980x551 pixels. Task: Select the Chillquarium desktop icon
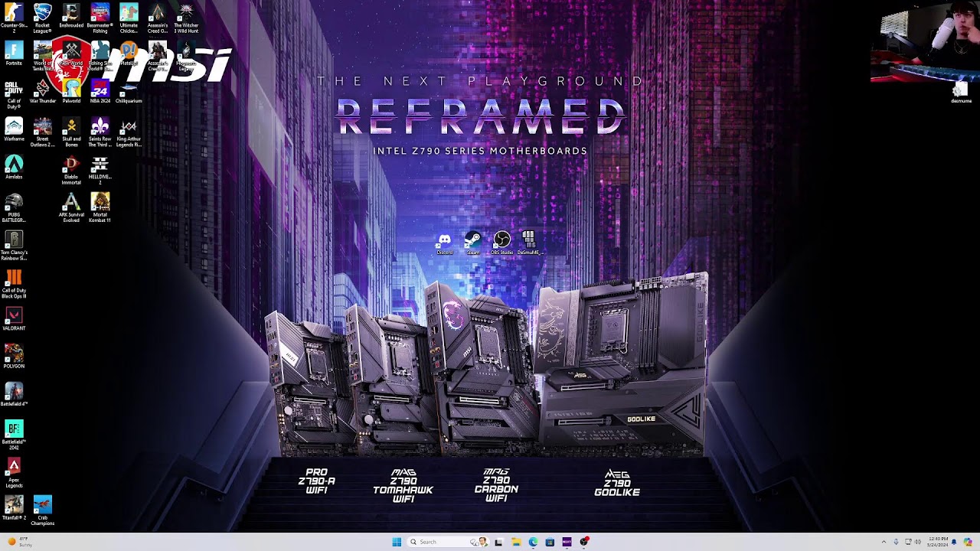(x=129, y=92)
